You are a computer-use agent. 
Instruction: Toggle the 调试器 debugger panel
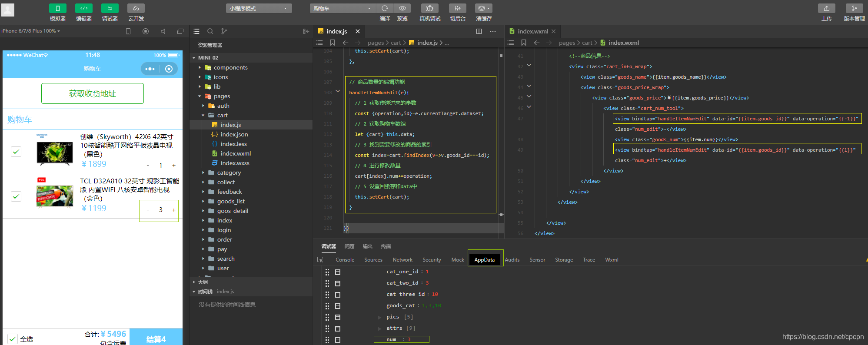110,8
